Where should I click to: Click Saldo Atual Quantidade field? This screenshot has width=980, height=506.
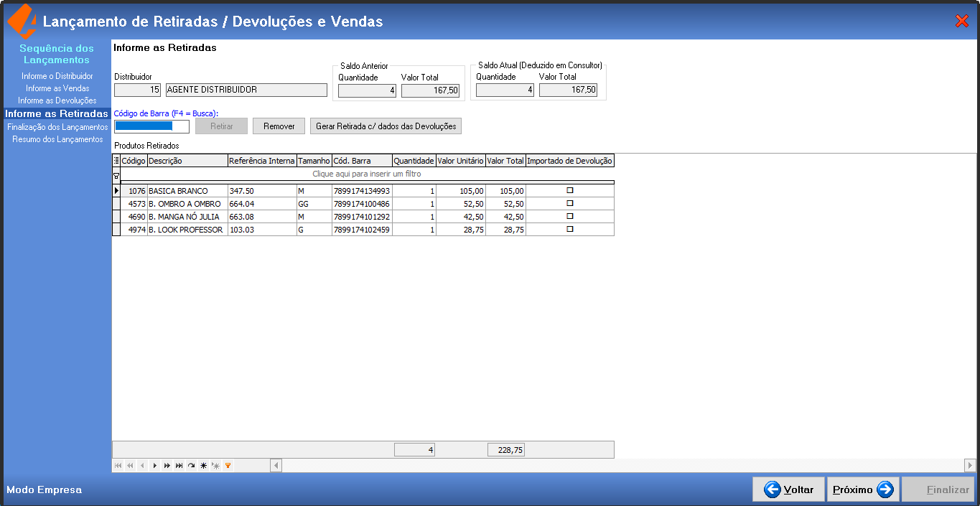coord(505,90)
